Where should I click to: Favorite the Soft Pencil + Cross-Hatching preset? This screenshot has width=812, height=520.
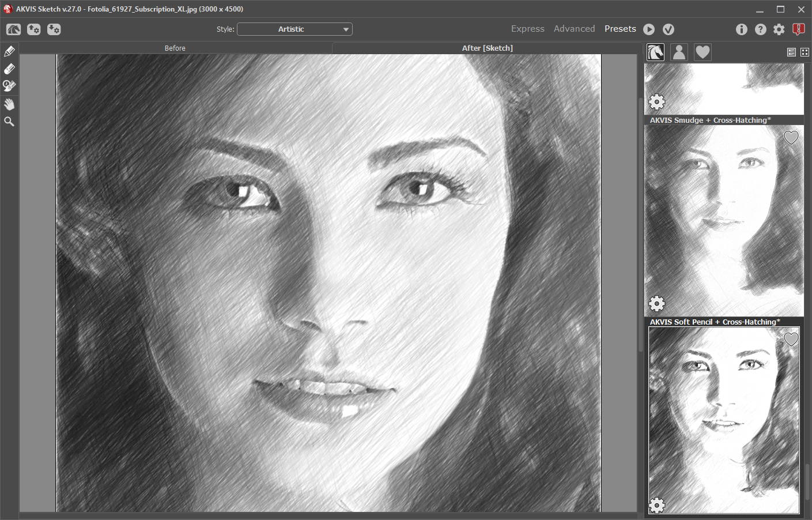[x=791, y=339]
